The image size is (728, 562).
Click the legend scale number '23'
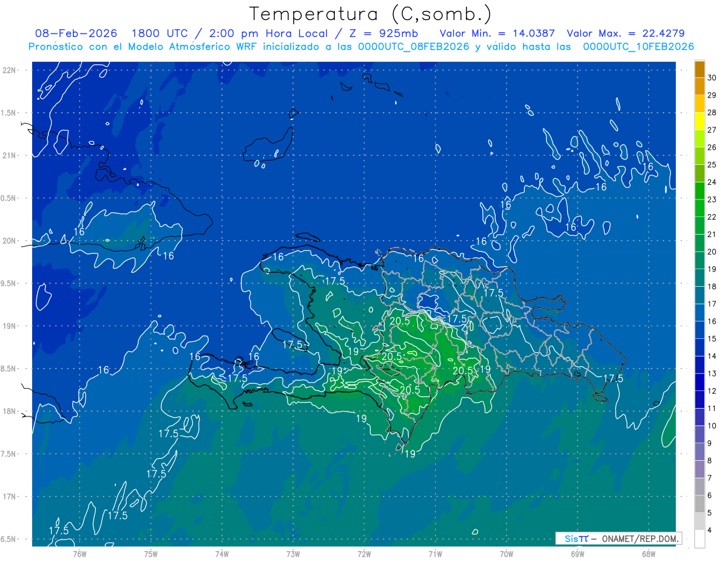click(712, 199)
